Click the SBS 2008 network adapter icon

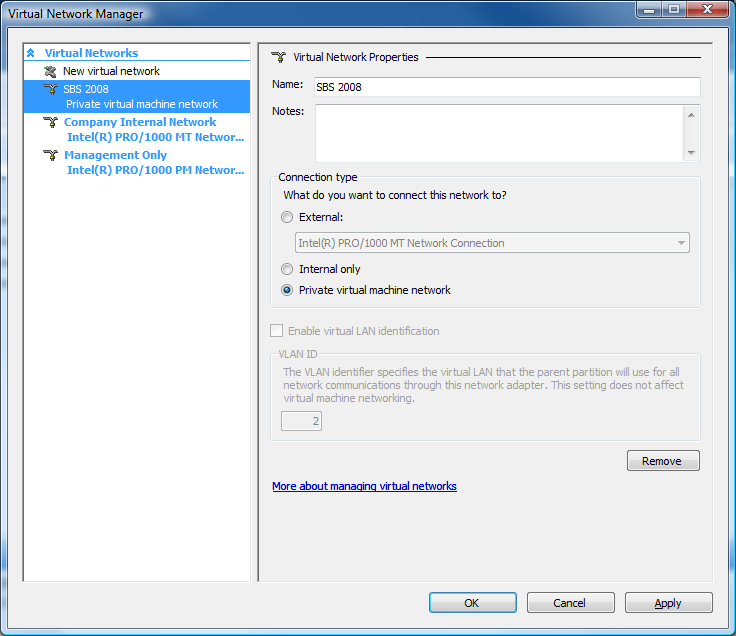point(50,89)
